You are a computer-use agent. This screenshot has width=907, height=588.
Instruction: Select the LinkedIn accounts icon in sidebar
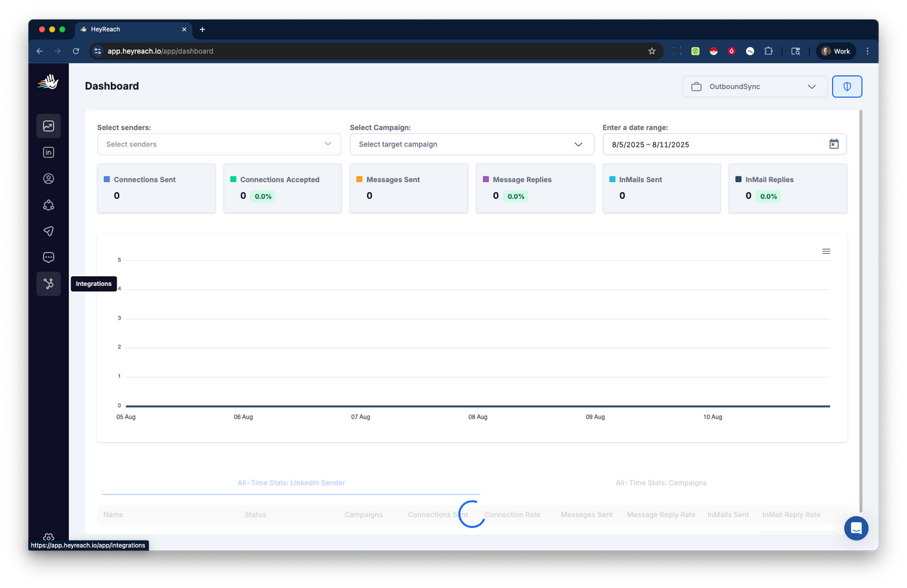pos(48,152)
